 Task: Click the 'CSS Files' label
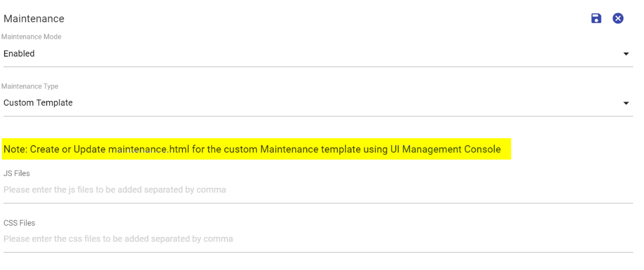19,223
